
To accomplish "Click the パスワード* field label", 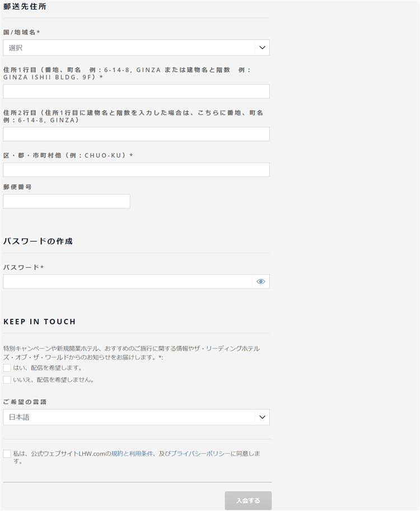I will [x=24, y=268].
